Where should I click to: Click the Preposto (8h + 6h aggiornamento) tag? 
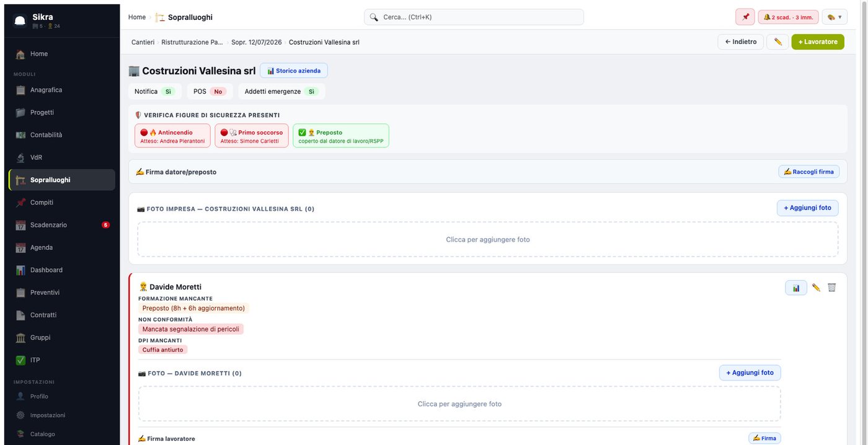coord(193,308)
